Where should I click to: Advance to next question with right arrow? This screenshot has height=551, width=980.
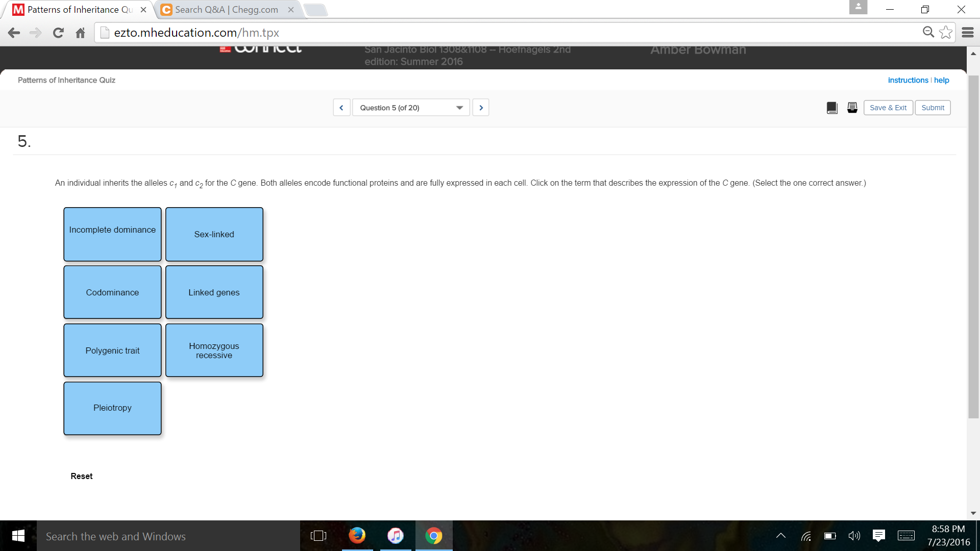[480, 107]
